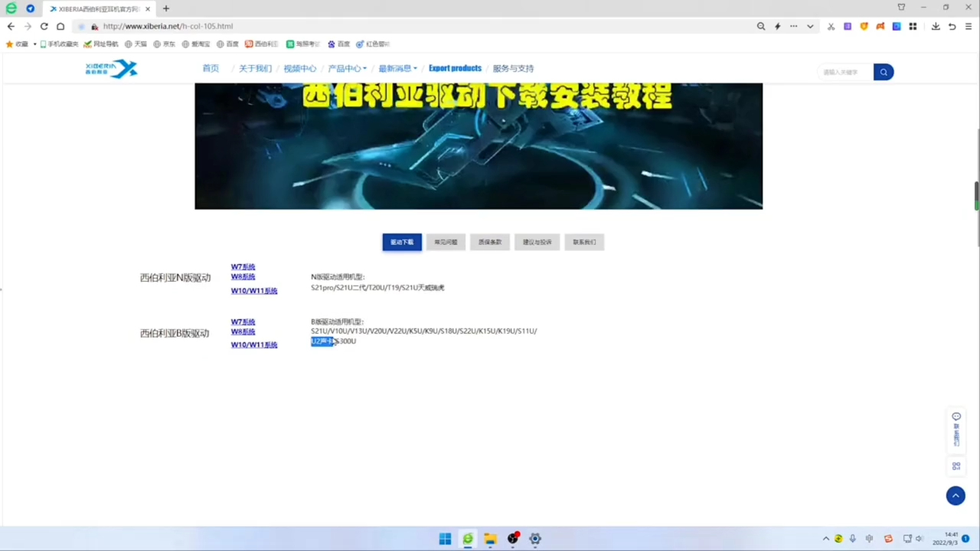
Task: Open 关于我们 navigation item
Action: 255,68
